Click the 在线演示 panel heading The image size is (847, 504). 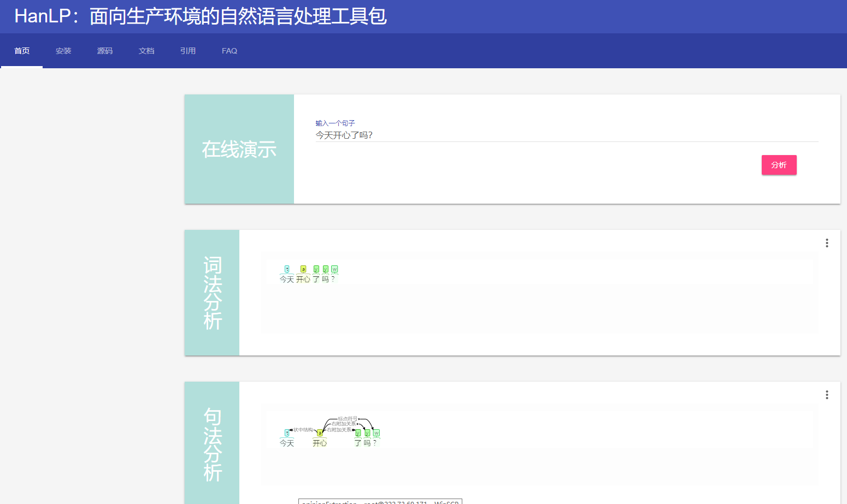coord(239,149)
